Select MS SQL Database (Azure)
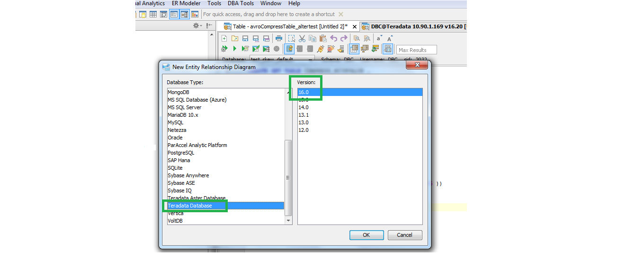The width and height of the screenshot is (644, 268). point(226,100)
